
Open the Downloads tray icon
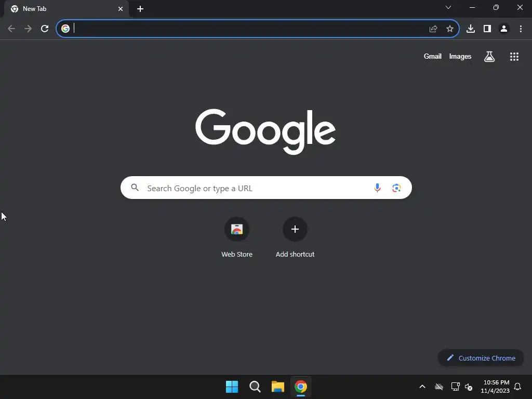470,29
